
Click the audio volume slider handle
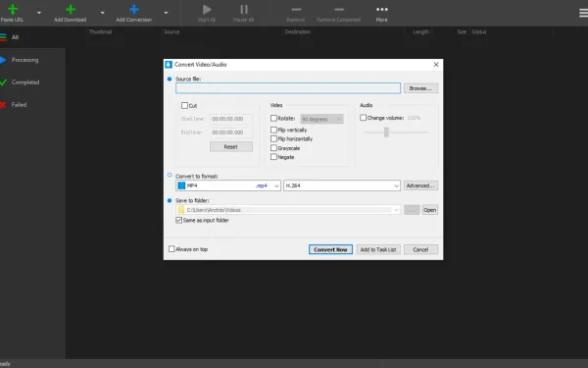click(x=386, y=131)
